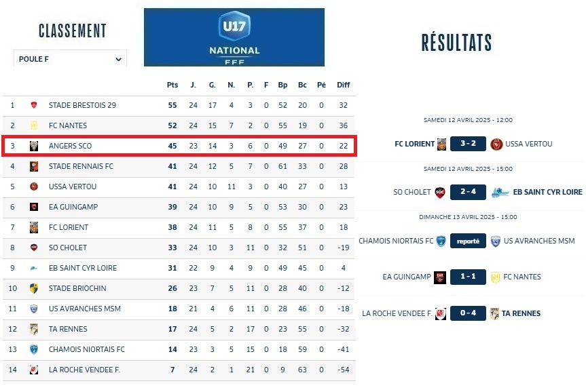
Task: Open the FC Lorient team link in standings
Action: point(69,227)
